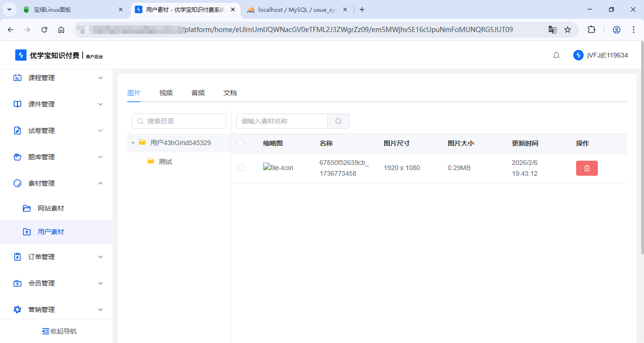Screen dimensions: 644x343
Task: Switch to the 视频 tab
Action: (165, 92)
